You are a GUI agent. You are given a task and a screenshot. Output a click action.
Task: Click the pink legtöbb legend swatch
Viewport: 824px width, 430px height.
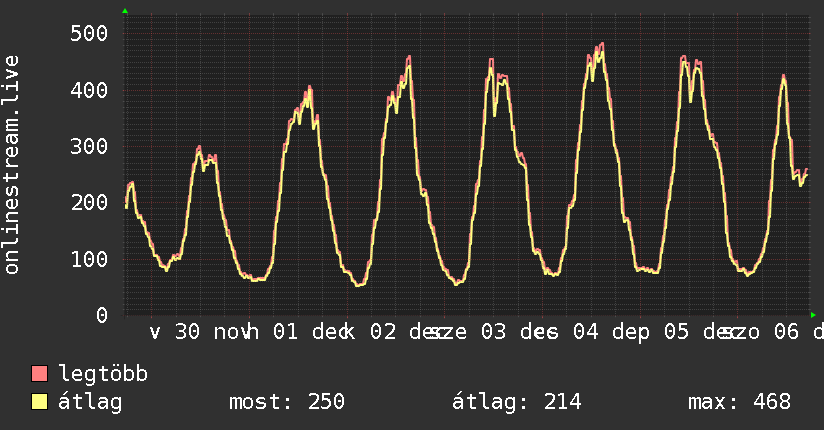(x=39, y=373)
